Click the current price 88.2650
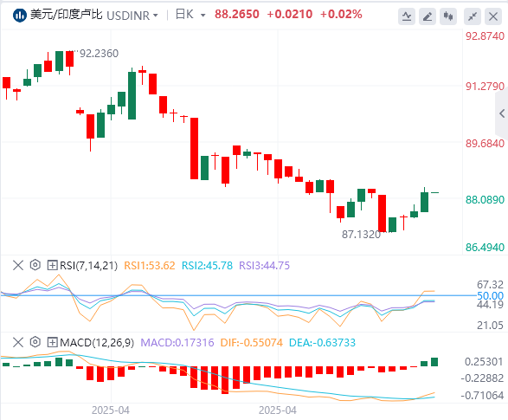The height and width of the screenshot is (420, 508). tap(237, 14)
